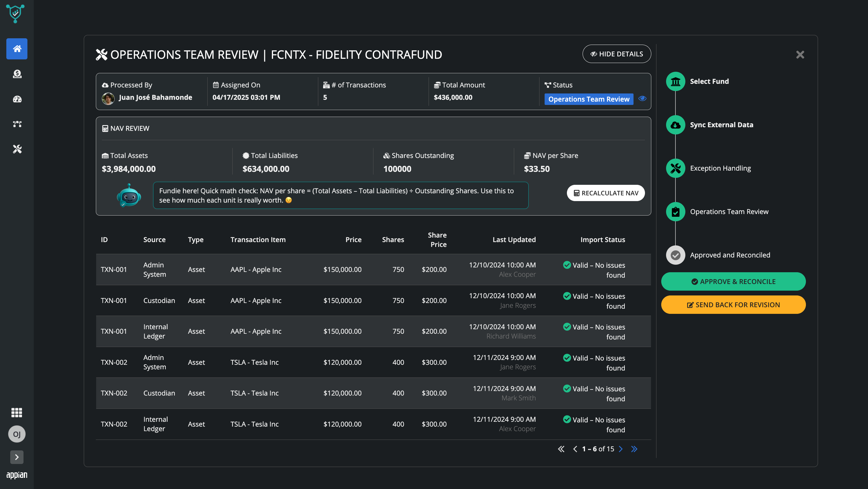This screenshot has height=489, width=868.
Task: Sort by ID column header
Action: click(104, 240)
